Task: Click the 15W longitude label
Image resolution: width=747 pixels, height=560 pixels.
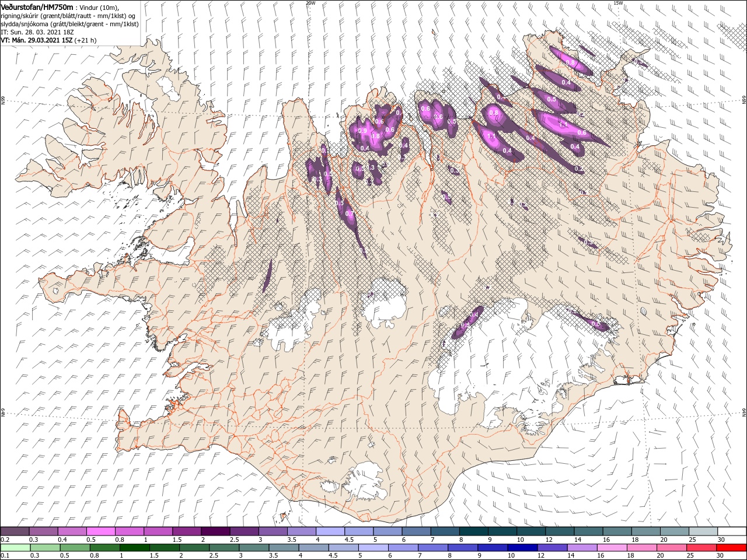Action: coord(618,3)
